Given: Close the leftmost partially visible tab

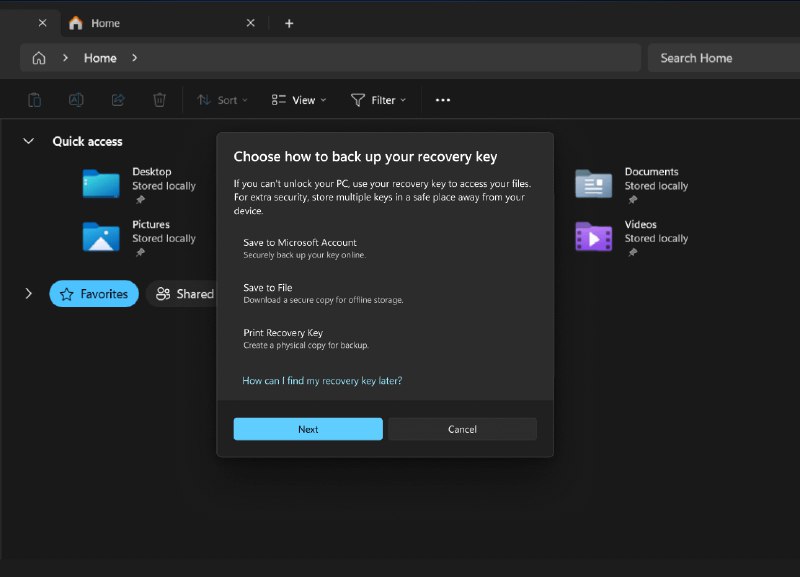Looking at the screenshot, I should click(x=42, y=23).
